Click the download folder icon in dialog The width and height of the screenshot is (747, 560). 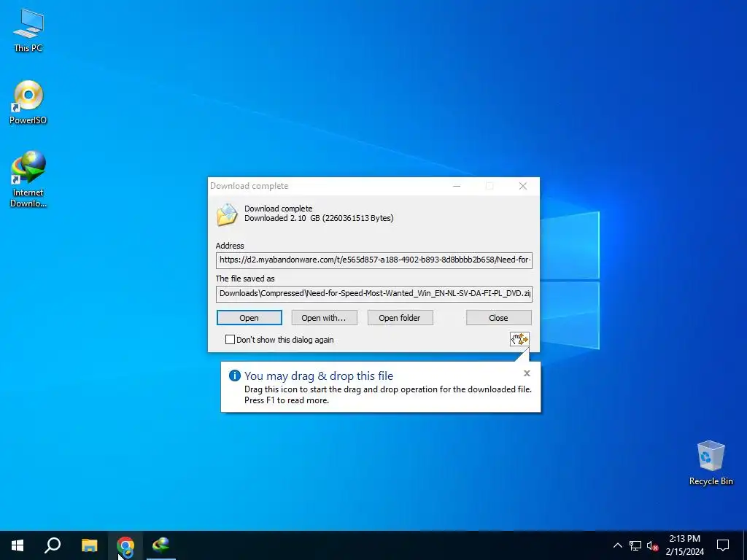[x=227, y=215]
